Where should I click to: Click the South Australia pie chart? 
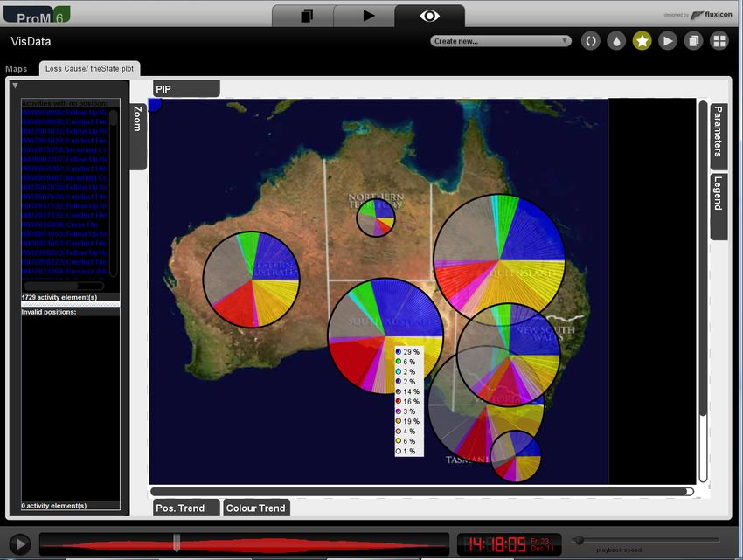(x=385, y=335)
